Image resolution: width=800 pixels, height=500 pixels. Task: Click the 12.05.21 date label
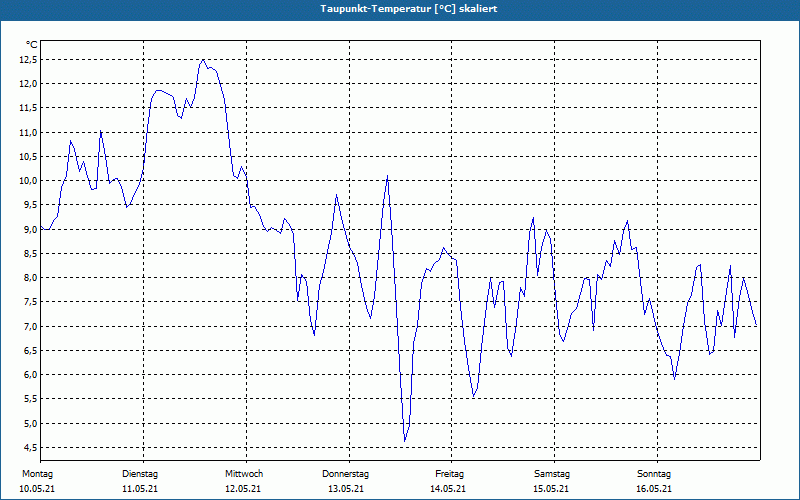243,489
